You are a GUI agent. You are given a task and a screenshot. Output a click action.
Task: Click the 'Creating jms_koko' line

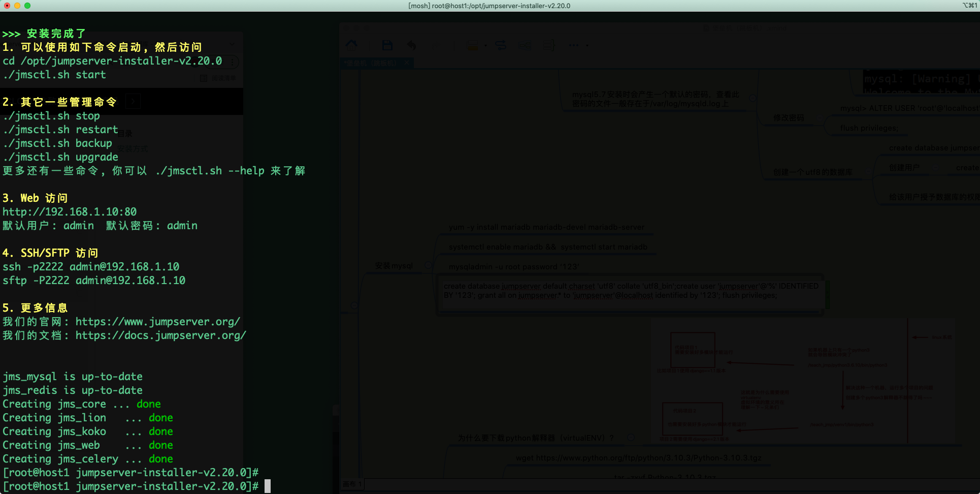pyautogui.click(x=88, y=431)
